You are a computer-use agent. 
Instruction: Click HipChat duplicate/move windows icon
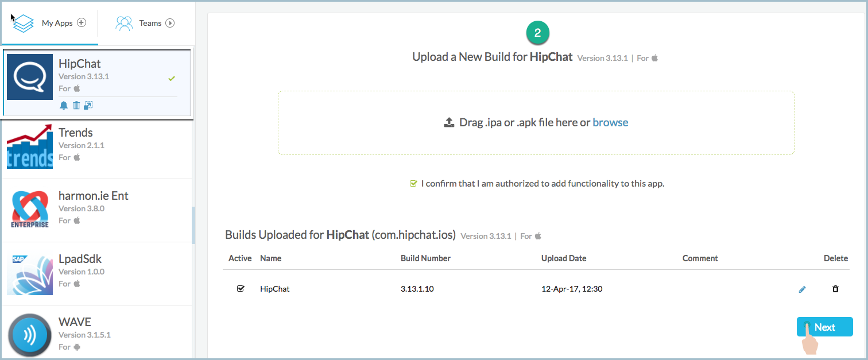(x=88, y=105)
